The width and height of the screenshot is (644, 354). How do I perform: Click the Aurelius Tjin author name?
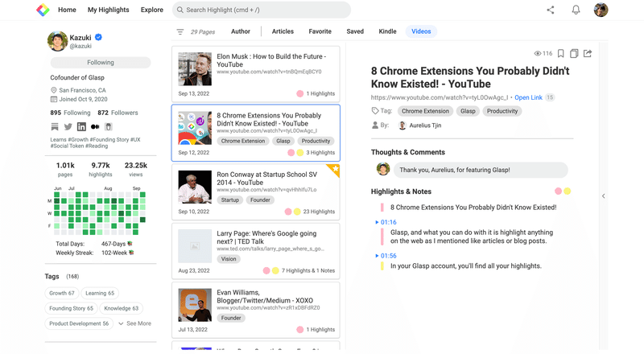(x=425, y=126)
